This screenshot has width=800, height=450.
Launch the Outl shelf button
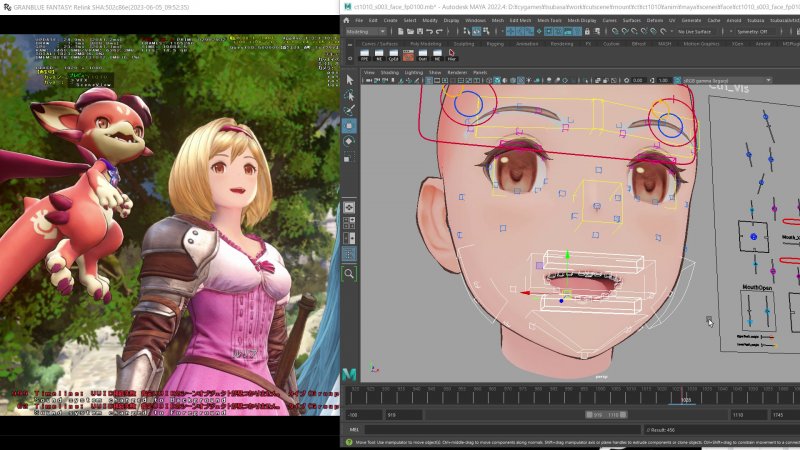(422, 55)
